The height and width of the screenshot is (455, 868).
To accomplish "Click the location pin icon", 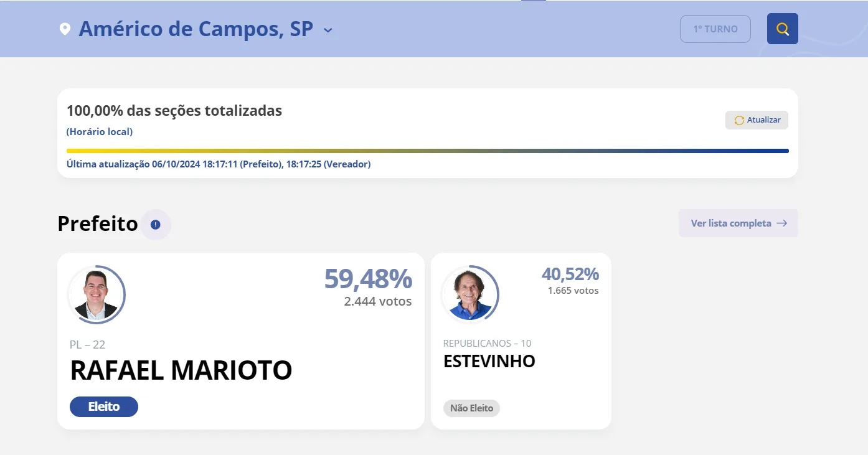I will coord(65,29).
